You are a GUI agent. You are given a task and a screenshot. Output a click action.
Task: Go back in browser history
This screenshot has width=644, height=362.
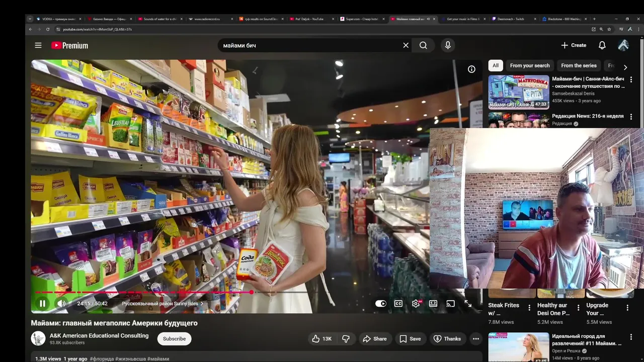point(30,29)
